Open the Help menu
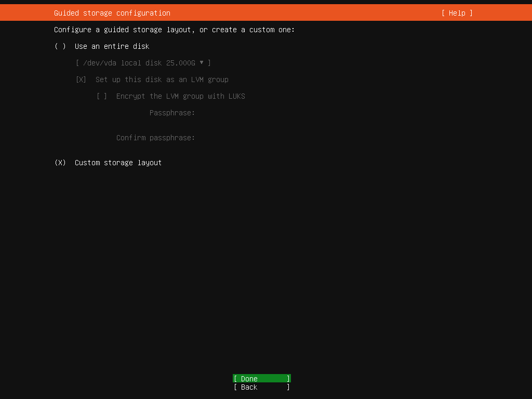The image size is (532, 399). pyautogui.click(x=457, y=13)
